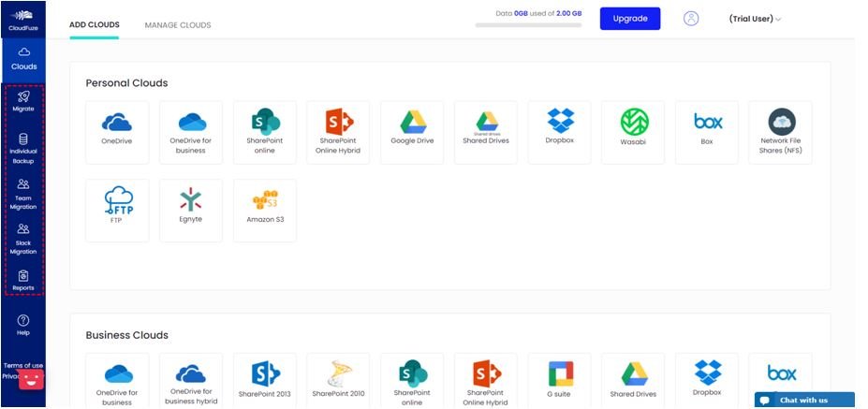Click the Personal Clouds heading

click(126, 83)
